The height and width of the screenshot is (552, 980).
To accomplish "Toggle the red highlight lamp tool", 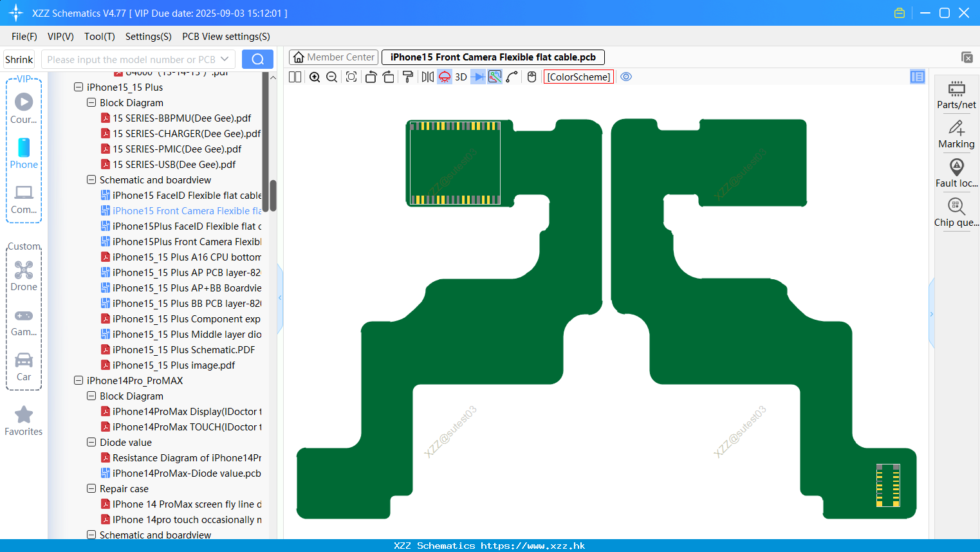I will 445,77.
